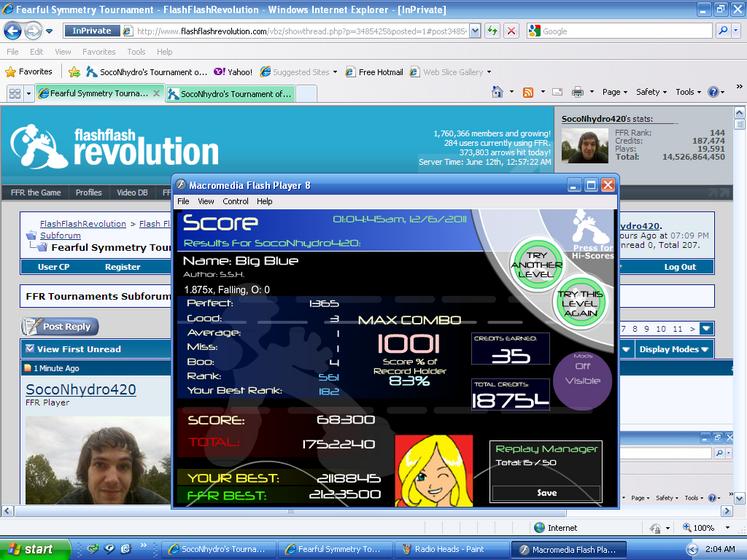
Task: Click the SocoNhydro420 post author name
Action: (81, 389)
